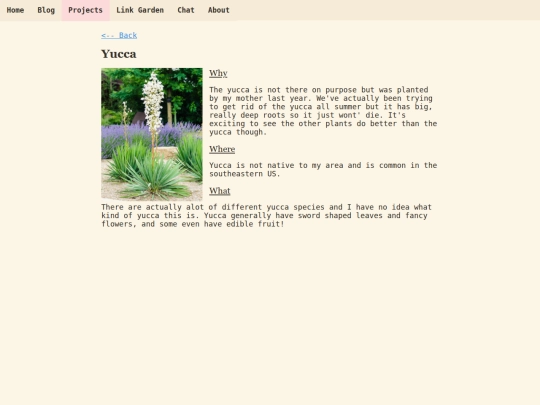
Task: Open the Chat page
Action: coord(186,10)
